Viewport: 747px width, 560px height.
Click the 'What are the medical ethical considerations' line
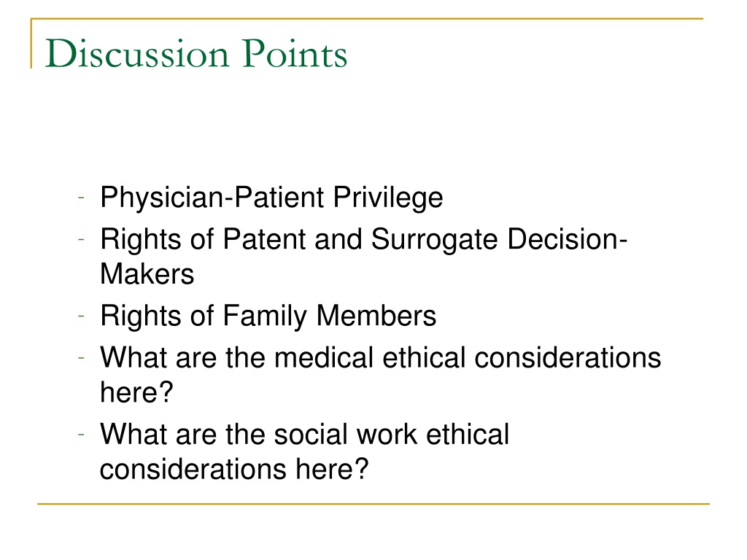[381, 357]
